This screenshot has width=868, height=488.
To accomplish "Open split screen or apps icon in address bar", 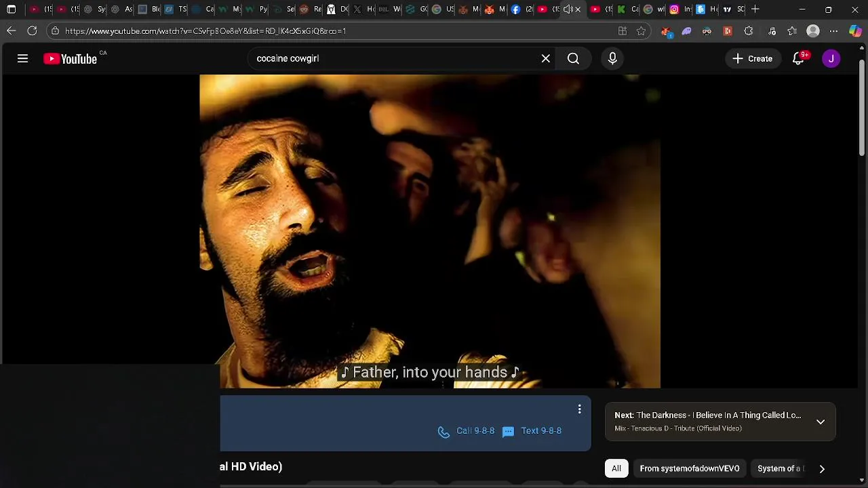I will click(623, 30).
